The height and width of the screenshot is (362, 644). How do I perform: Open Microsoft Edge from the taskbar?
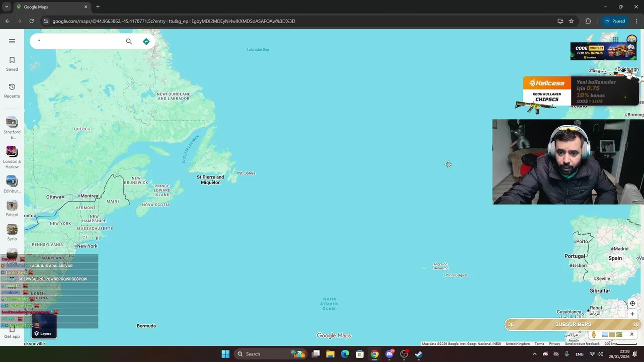(345, 354)
